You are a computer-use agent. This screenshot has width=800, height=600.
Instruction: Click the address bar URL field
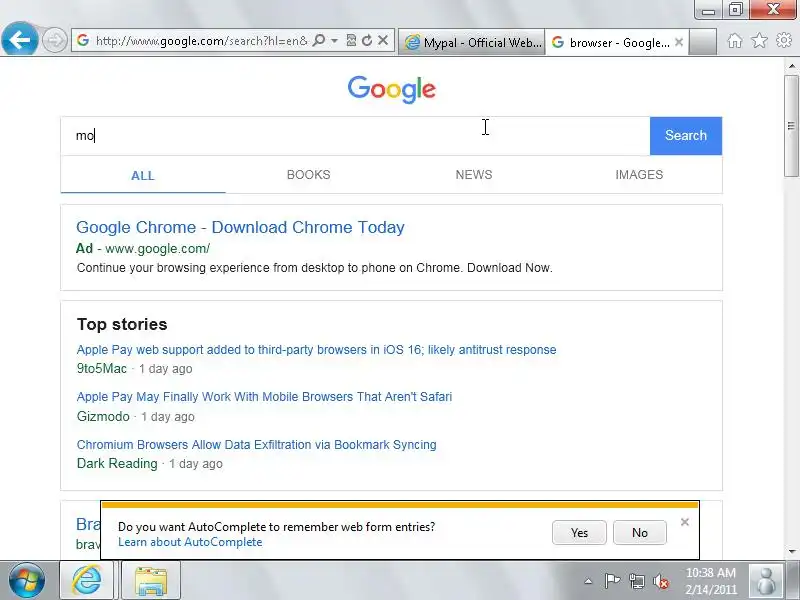[x=201, y=41]
